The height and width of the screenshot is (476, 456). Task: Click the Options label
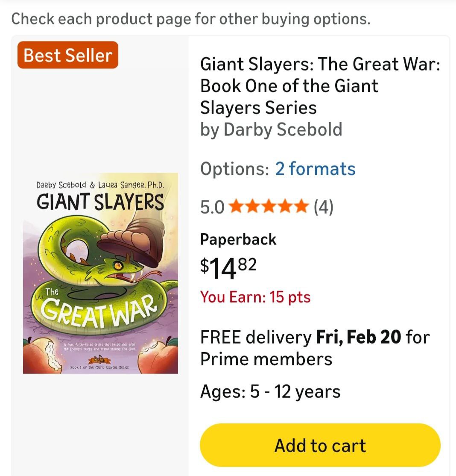(x=234, y=169)
